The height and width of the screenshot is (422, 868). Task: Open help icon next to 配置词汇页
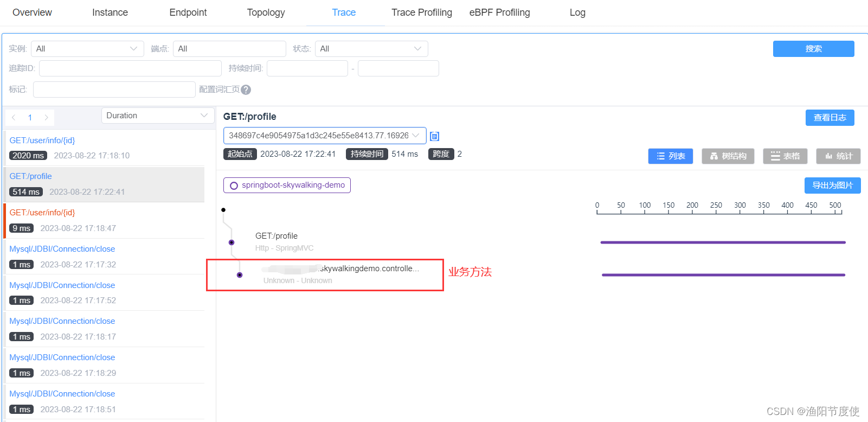click(246, 89)
